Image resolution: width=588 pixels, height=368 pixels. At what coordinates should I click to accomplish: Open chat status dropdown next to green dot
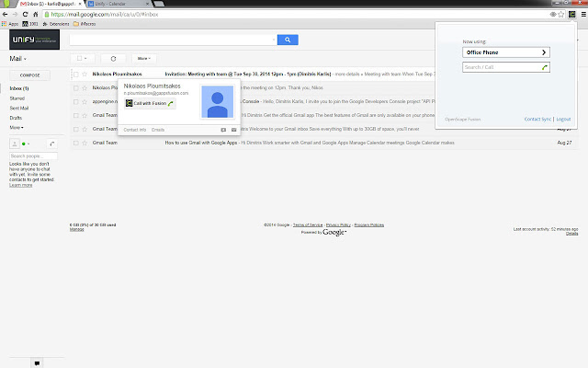coord(28,144)
